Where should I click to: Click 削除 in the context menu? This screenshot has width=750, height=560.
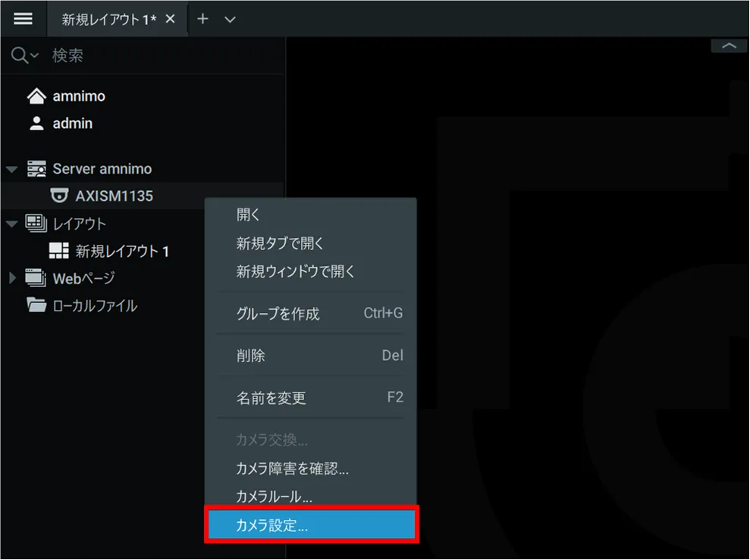tap(251, 355)
